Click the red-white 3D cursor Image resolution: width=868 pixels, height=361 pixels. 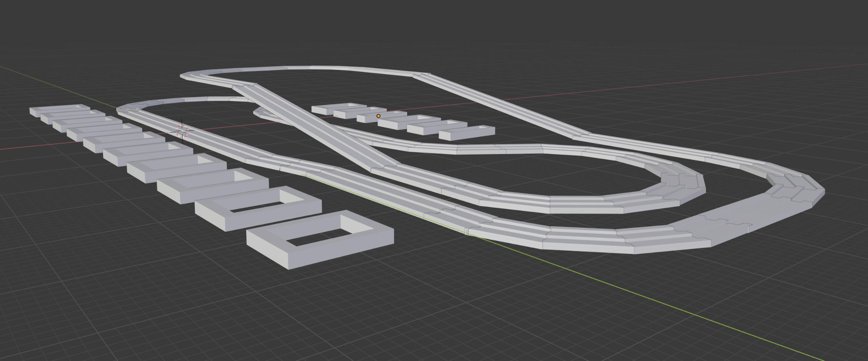[x=182, y=131]
